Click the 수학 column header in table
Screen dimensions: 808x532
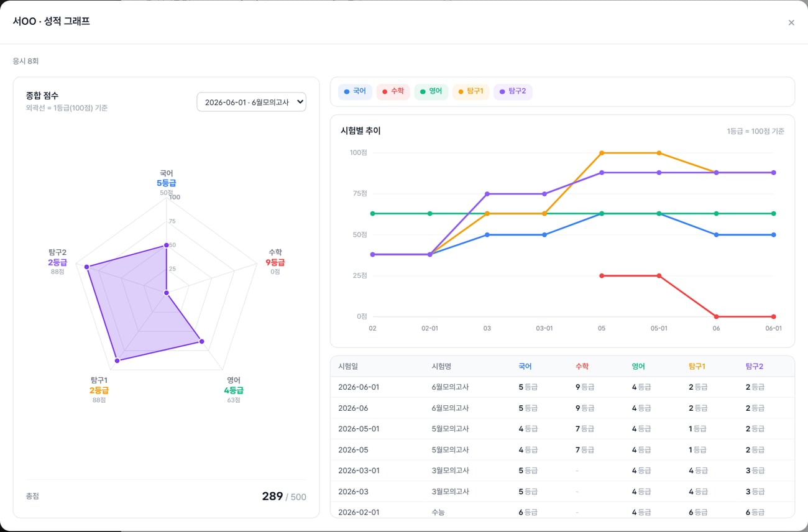pos(582,366)
